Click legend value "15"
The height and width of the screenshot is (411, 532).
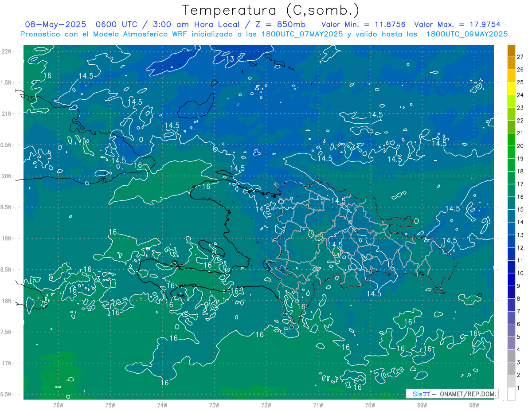(520, 209)
